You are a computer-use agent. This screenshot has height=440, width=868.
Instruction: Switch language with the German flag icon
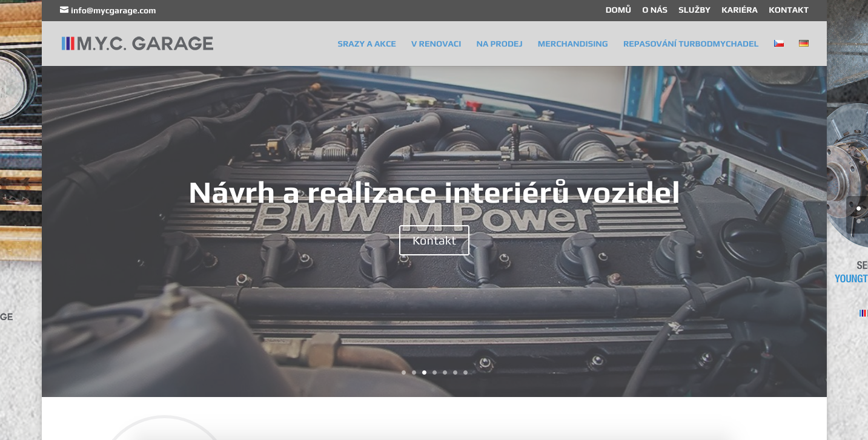(x=804, y=43)
